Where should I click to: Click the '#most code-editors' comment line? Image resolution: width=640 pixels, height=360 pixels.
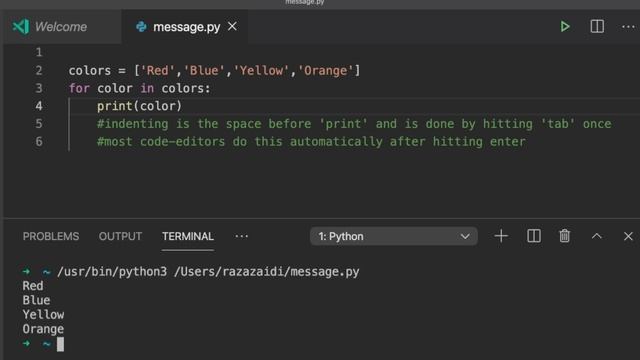point(311,142)
